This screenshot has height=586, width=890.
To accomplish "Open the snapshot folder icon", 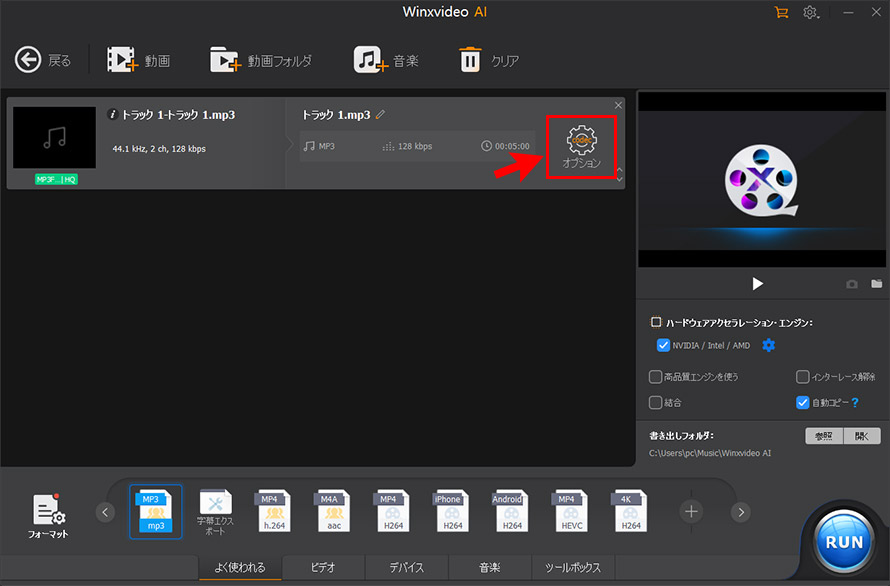I will coord(877,283).
